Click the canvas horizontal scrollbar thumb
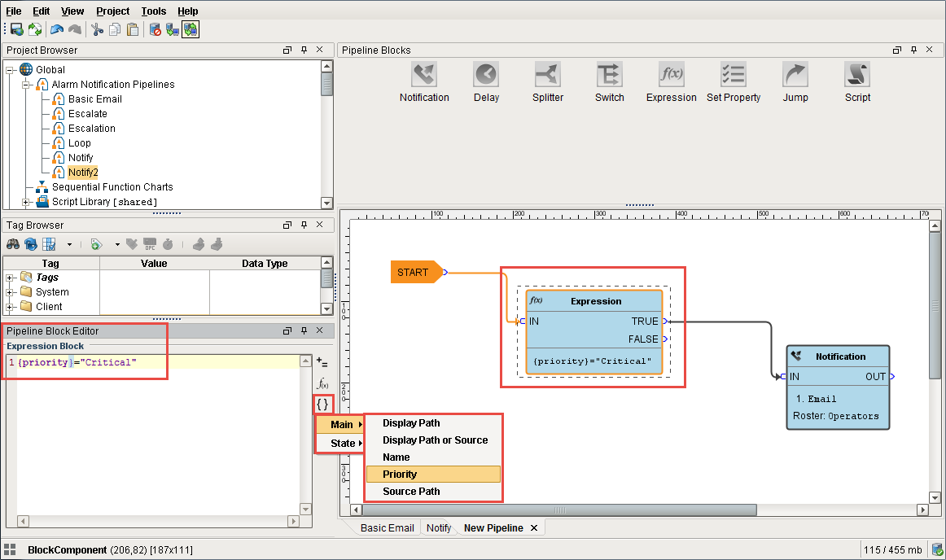Viewport: 946px width, 560px height. point(559,510)
